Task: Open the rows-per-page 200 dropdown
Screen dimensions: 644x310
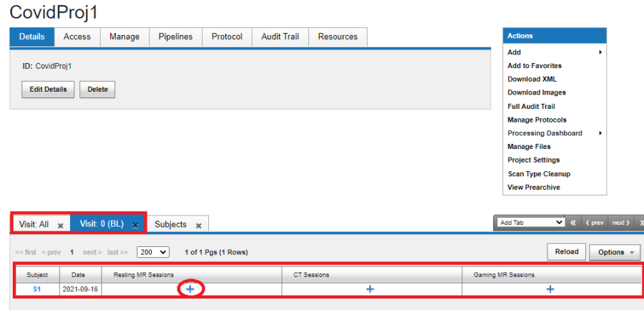Action: (153, 252)
